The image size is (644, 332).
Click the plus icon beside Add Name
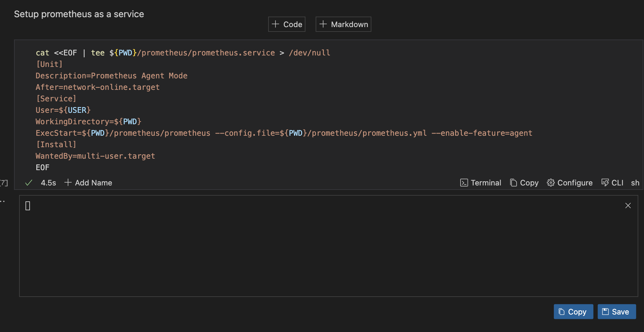tap(68, 183)
